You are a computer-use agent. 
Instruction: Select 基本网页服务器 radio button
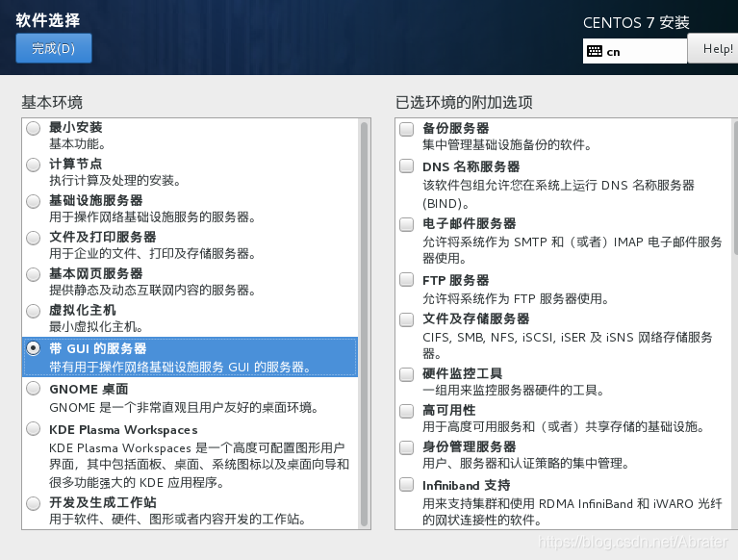pos(34,274)
